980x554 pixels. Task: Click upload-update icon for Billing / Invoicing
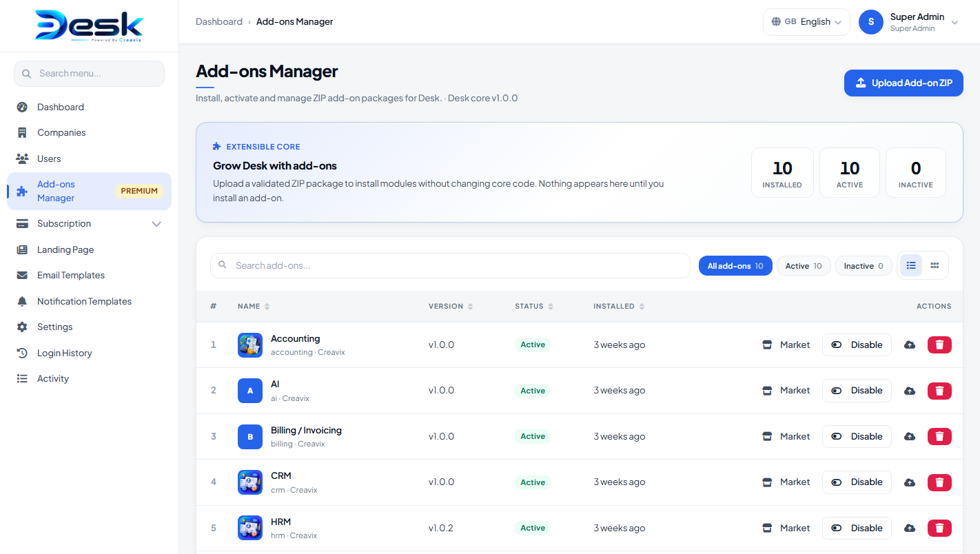[x=910, y=436]
